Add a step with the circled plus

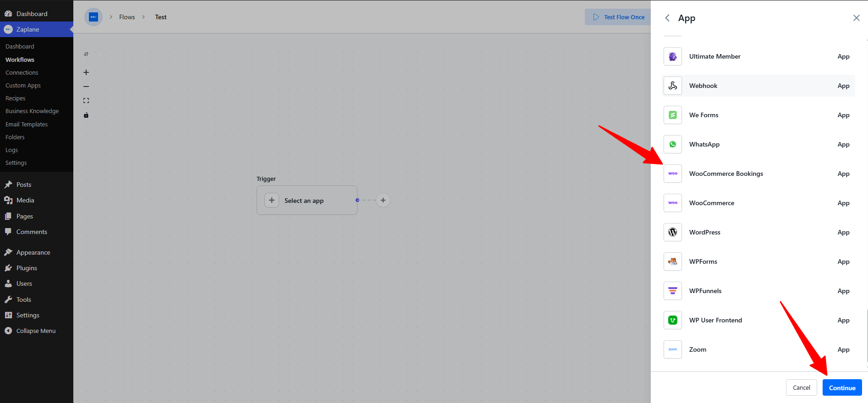(x=383, y=200)
